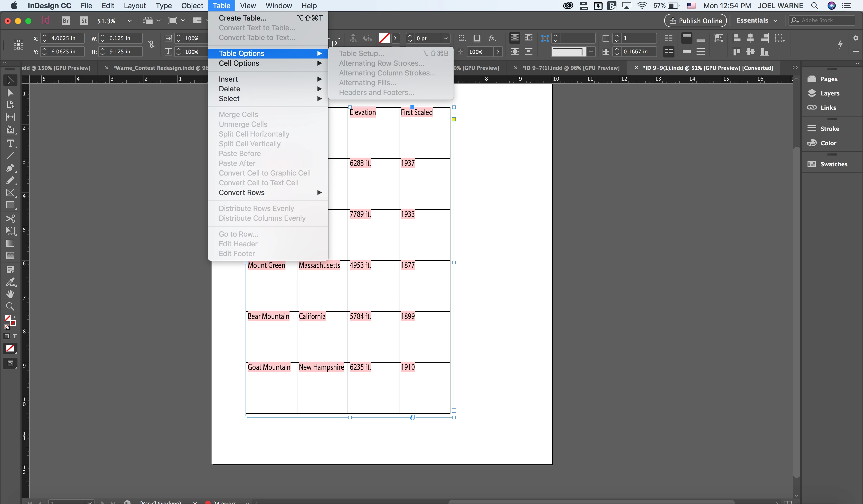This screenshot has width=863, height=504.
Task: Open the Layers panel
Action: click(829, 93)
